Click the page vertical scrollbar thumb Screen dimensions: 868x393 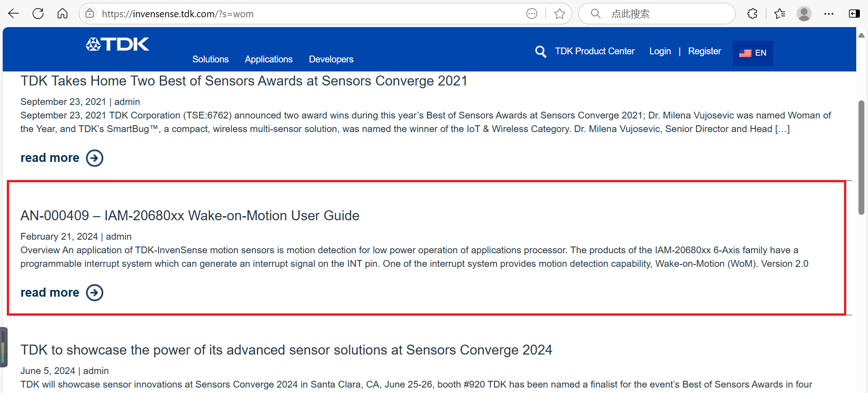861,158
